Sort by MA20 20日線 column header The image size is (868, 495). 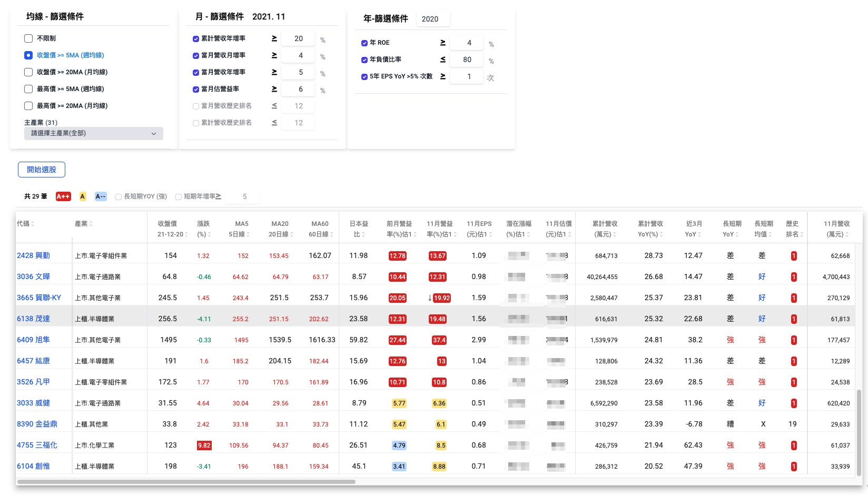280,229
